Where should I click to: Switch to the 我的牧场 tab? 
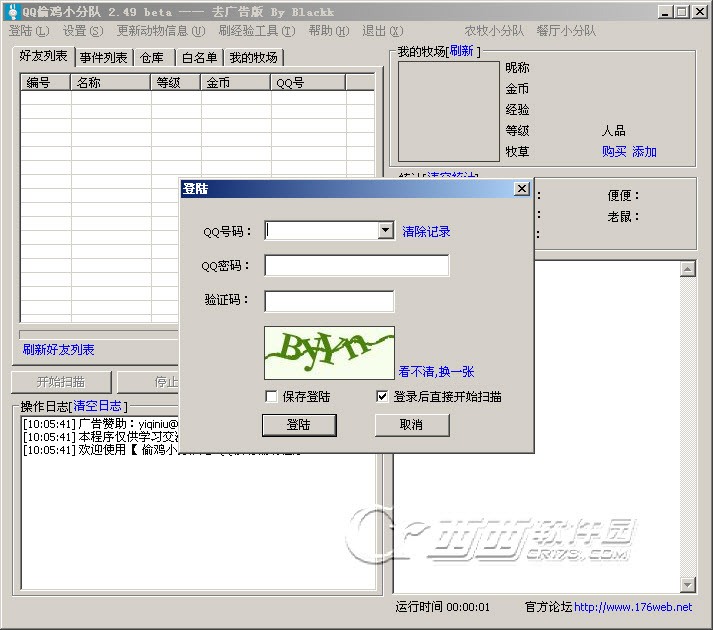(x=252, y=58)
